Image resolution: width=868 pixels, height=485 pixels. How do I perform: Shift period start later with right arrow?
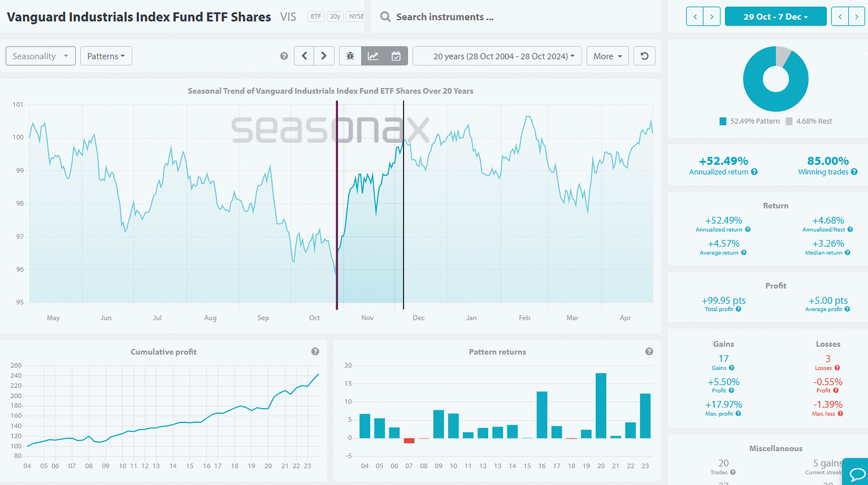[x=712, y=17]
